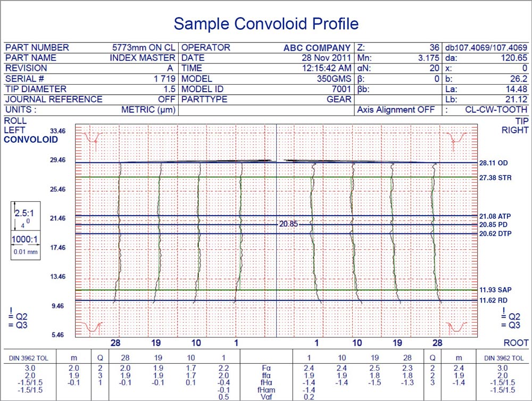This screenshot has height=401, width=532.
Task: Click the TIP DIAMETER label
Action: coord(36,89)
